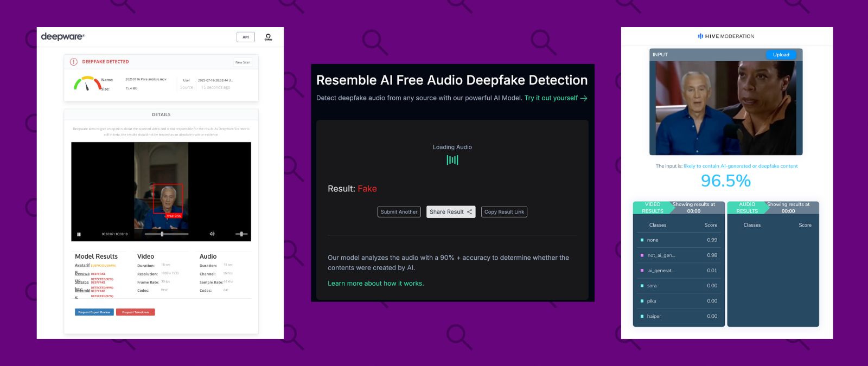This screenshot has width=868, height=366.
Task: Open Learn more about how it works
Action: tap(376, 284)
